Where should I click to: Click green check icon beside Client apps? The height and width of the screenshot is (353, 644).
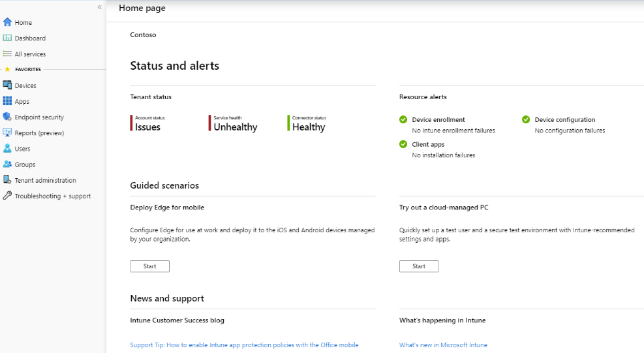tap(403, 144)
